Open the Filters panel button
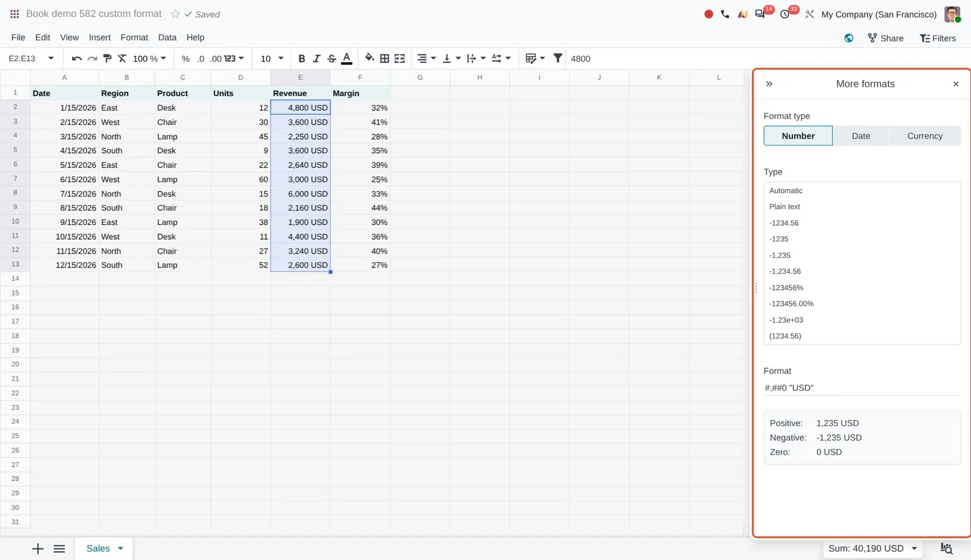 pos(938,38)
